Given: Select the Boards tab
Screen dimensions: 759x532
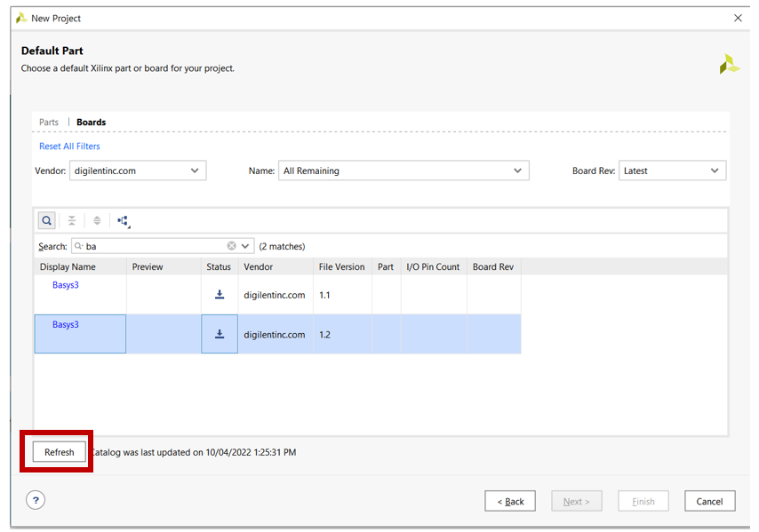Looking at the screenshot, I should point(91,122).
